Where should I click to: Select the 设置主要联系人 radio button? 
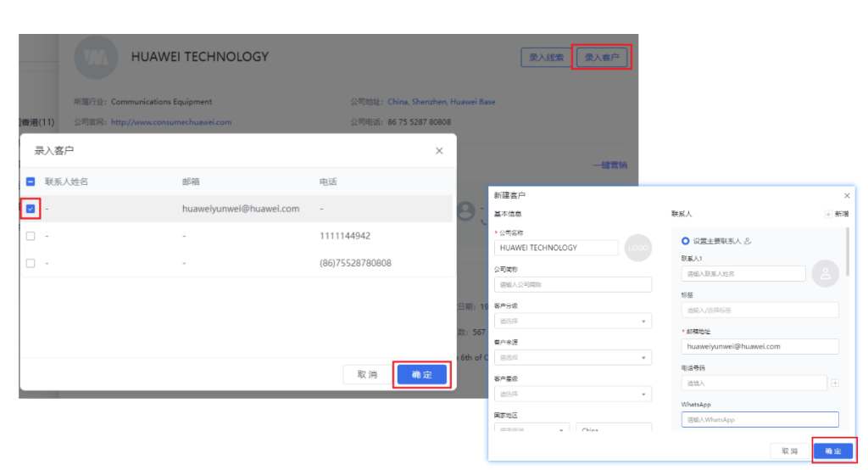686,241
